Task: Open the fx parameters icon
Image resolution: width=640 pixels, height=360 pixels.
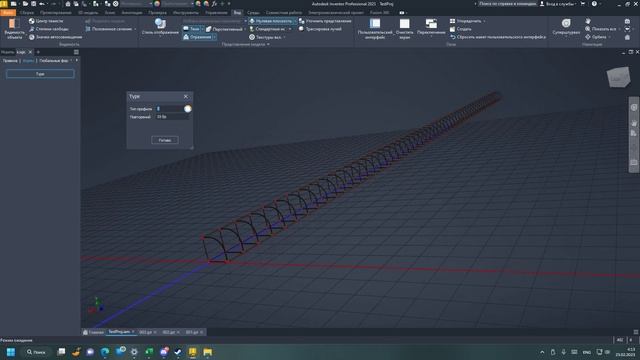Action: [214, 4]
